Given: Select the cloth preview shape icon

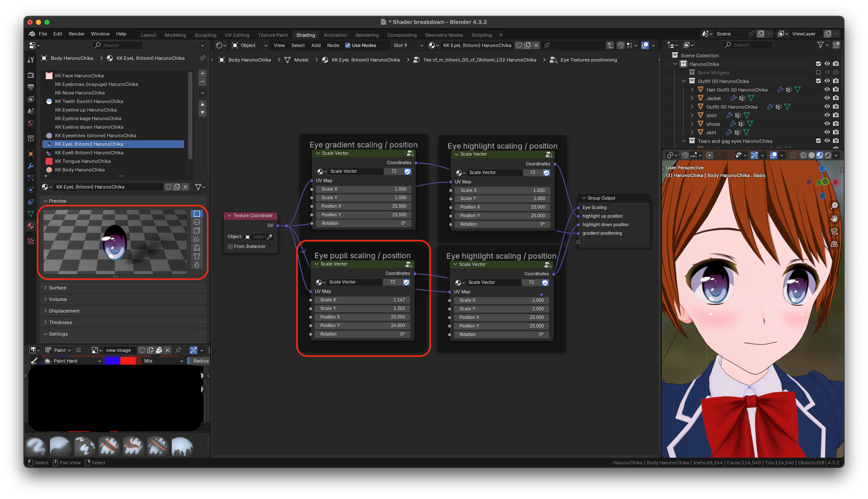Looking at the screenshot, I should 197,256.
